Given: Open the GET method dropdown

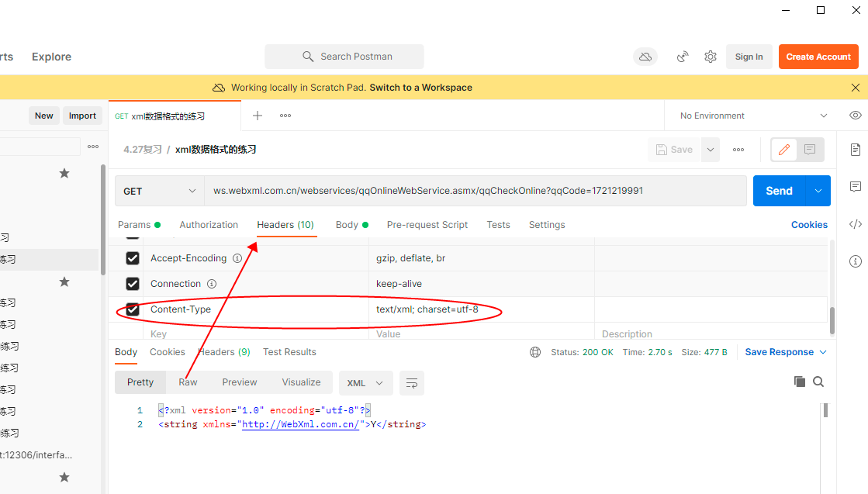Looking at the screenshot, I should tap(160, 191).
